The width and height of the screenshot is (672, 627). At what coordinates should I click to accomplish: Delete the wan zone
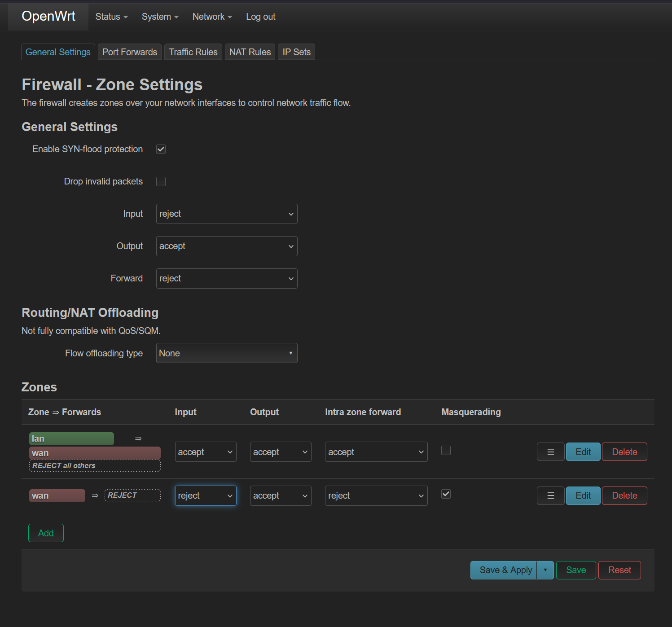624,495
